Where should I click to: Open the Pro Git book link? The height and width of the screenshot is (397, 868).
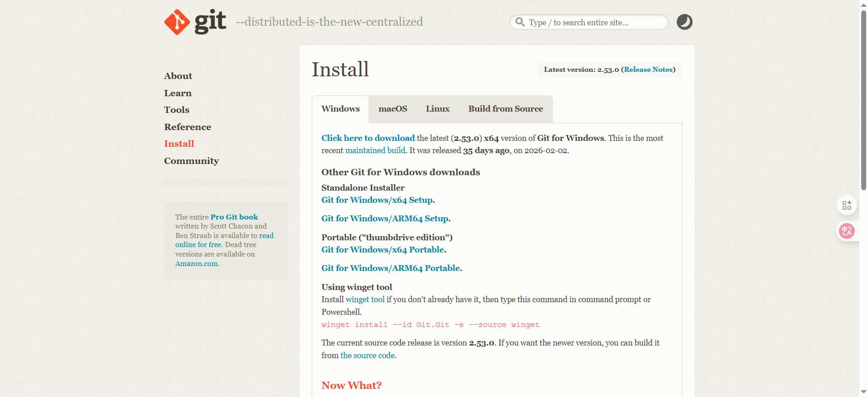pos(234,217)
